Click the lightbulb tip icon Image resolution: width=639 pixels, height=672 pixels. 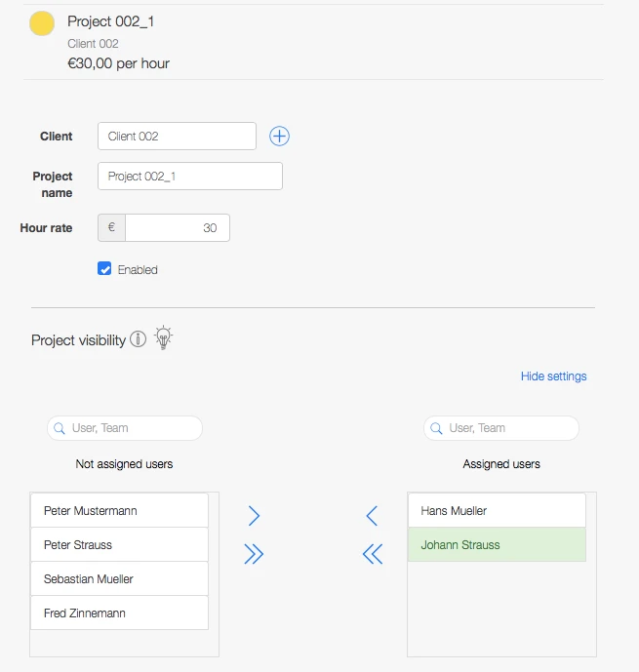[164, 338]
